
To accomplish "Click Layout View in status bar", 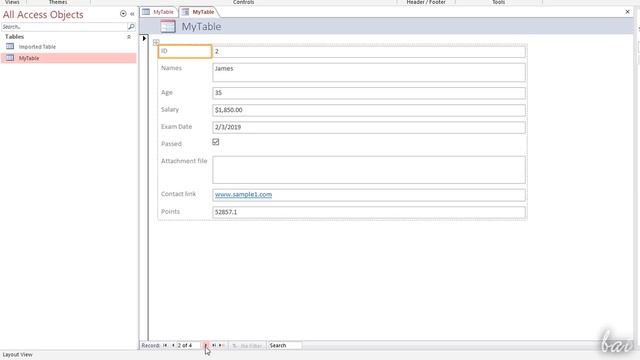I will tap(18, 355).
